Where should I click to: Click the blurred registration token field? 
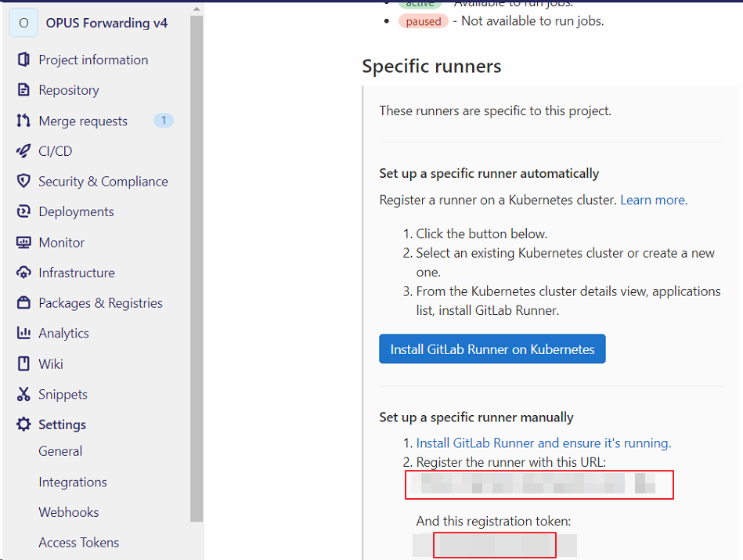495,545
